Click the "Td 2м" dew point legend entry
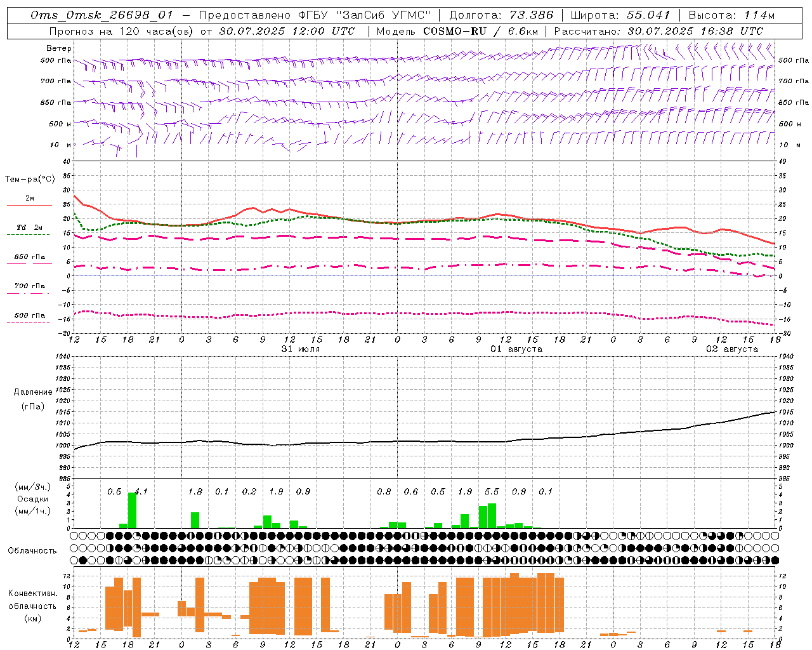This screenshot has width=812, height=650. point(30,227)
